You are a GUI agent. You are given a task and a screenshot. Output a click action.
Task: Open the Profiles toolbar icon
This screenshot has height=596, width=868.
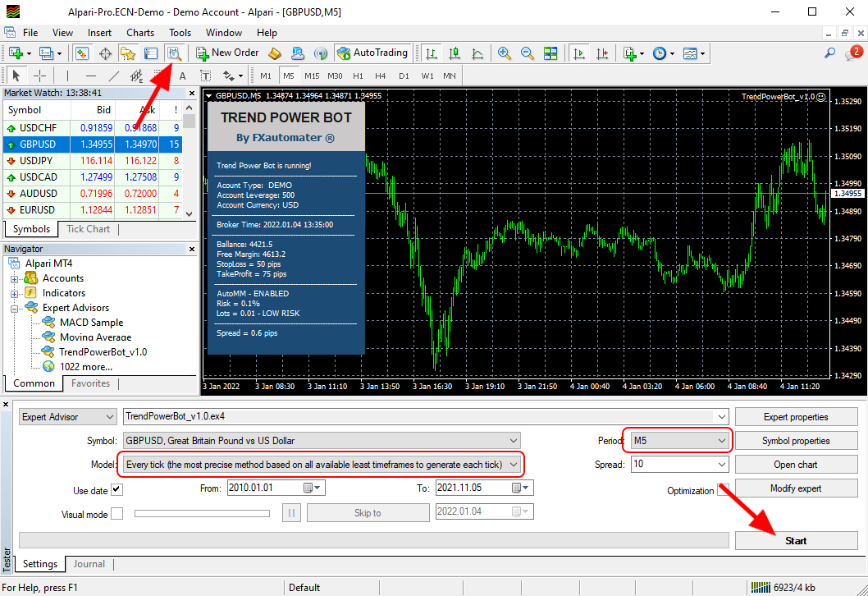coord(46,53)
